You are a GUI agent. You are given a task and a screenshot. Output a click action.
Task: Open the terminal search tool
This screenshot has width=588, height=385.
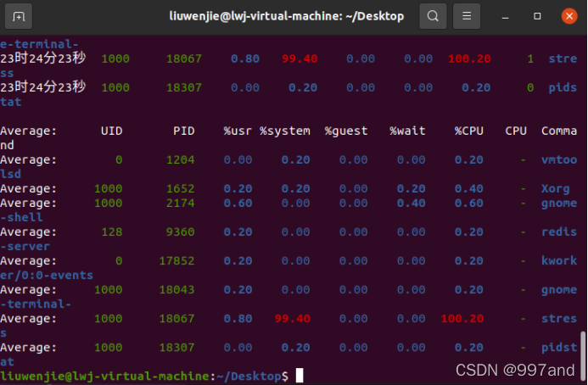[433, 16]
